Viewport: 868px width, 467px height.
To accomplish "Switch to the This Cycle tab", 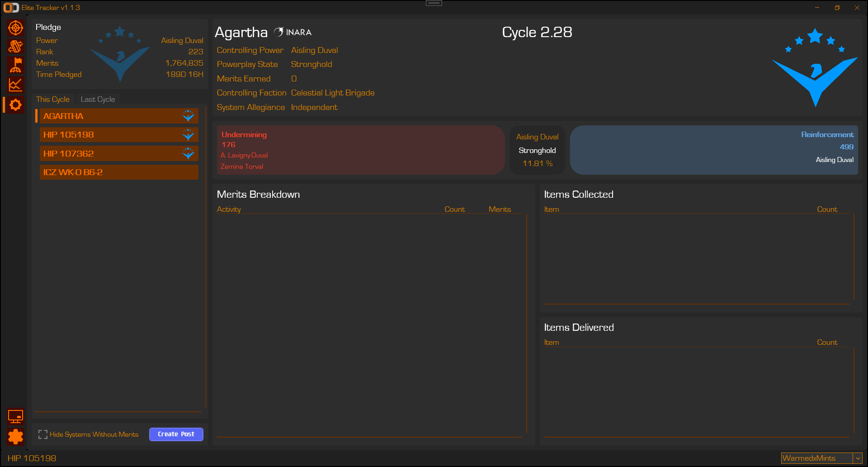I will (x=53, y=99).
